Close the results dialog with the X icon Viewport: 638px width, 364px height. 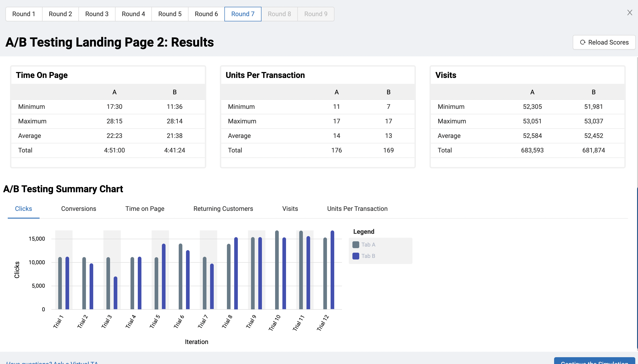coord(630,13)
